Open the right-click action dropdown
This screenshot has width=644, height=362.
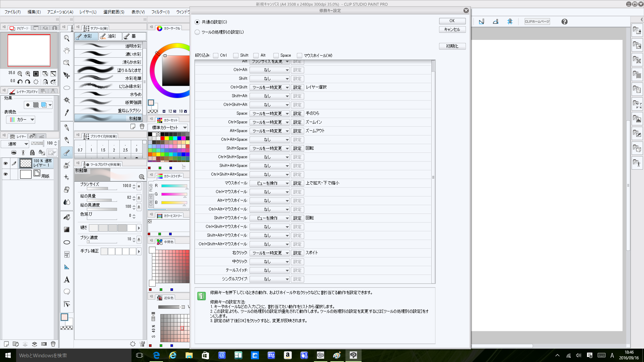click(x=269, y=253)
